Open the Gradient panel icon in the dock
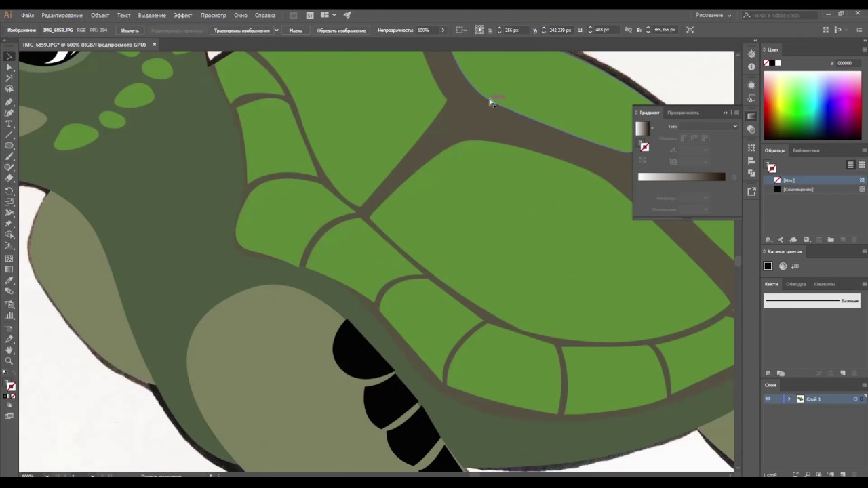The image size is (868, 488). tap(751, 117)
